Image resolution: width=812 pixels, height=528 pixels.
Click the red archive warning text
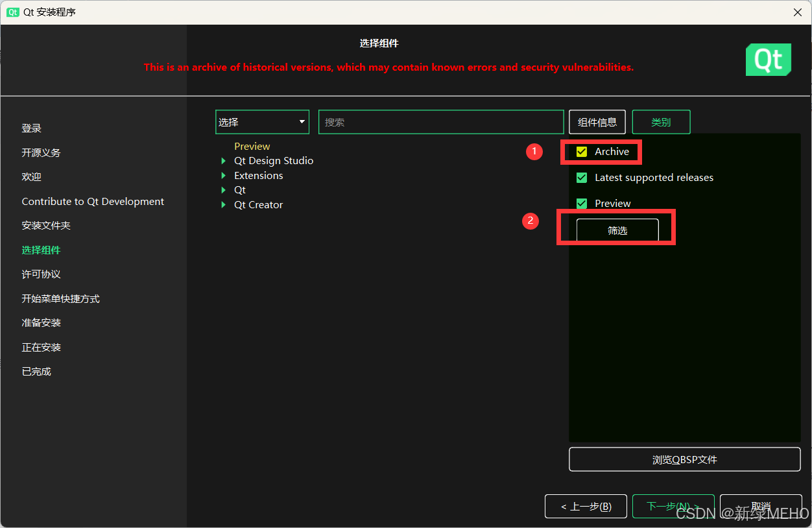[x=388, y=67]
